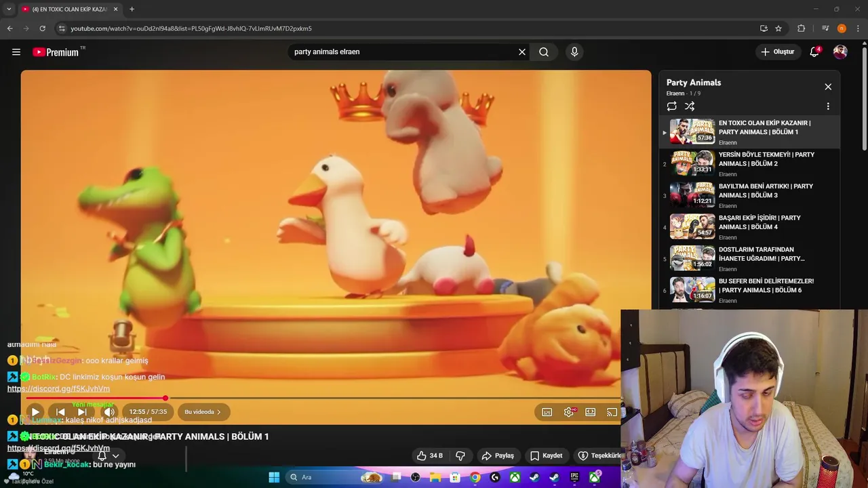Toggle playlist loop on
Viewport: 868px width, 488px height.
671,106
